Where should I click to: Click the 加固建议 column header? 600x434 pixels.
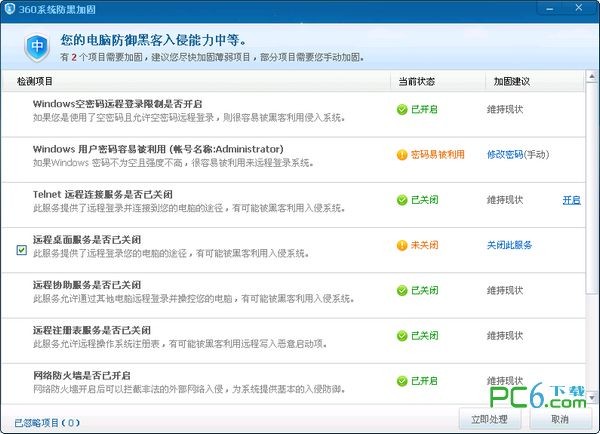pyautogui.click(x=512, y=82)
